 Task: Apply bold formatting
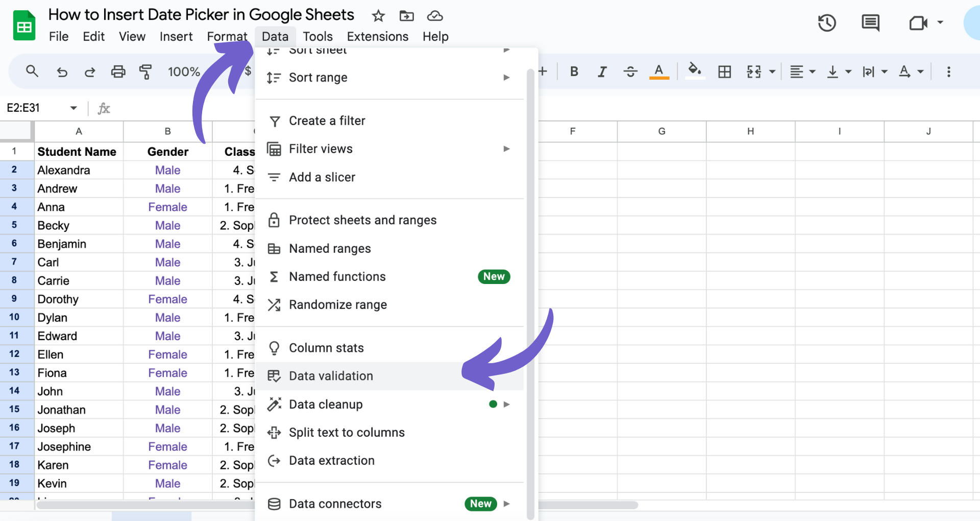[574, 72]
